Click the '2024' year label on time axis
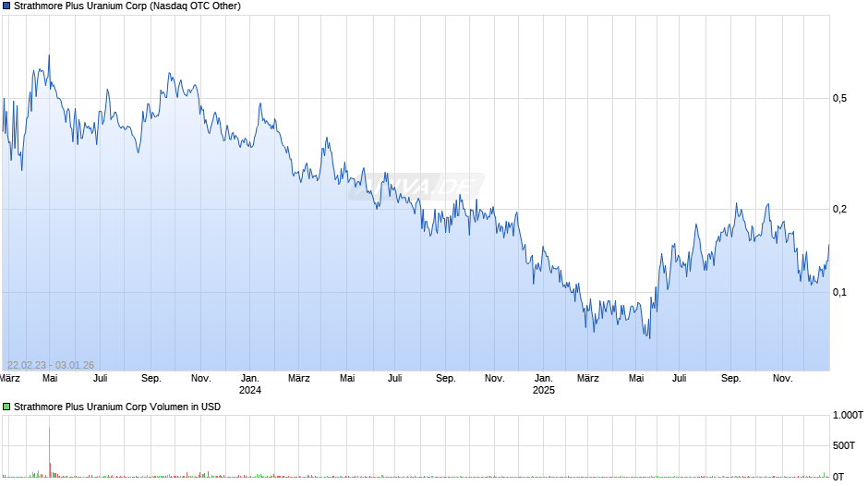This screenshot has height=486, width=868. coord(250,390)
